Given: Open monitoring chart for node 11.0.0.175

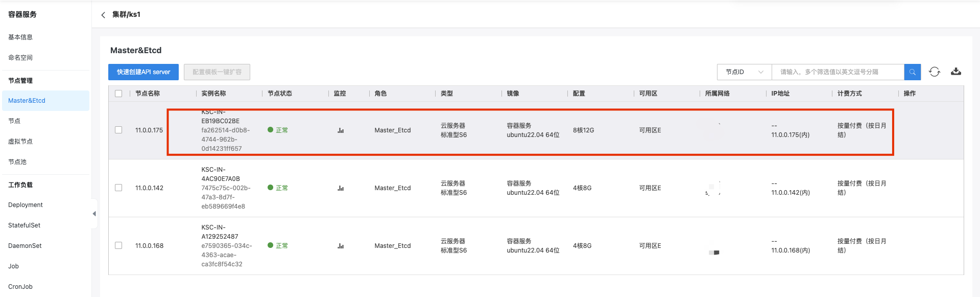Looking at the screenshot, I should (341, 130).
